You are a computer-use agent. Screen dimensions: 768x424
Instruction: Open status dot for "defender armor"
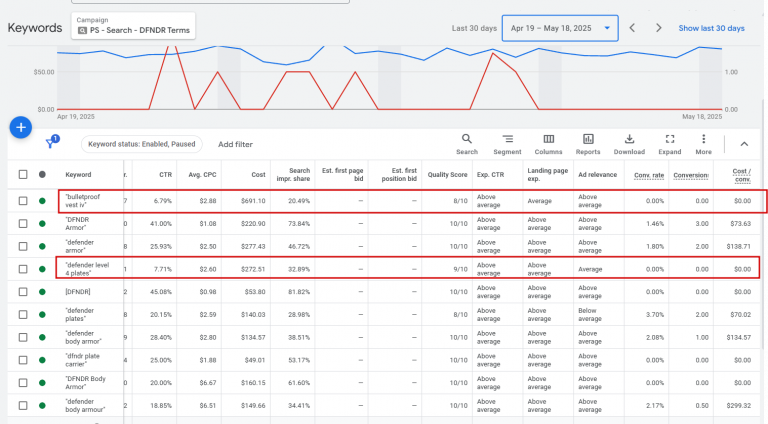[x=42, y=246]
